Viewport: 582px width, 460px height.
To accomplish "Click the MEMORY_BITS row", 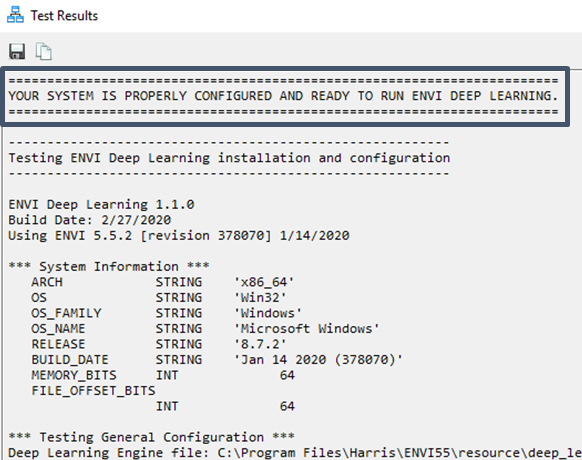I will pos(163,375).
